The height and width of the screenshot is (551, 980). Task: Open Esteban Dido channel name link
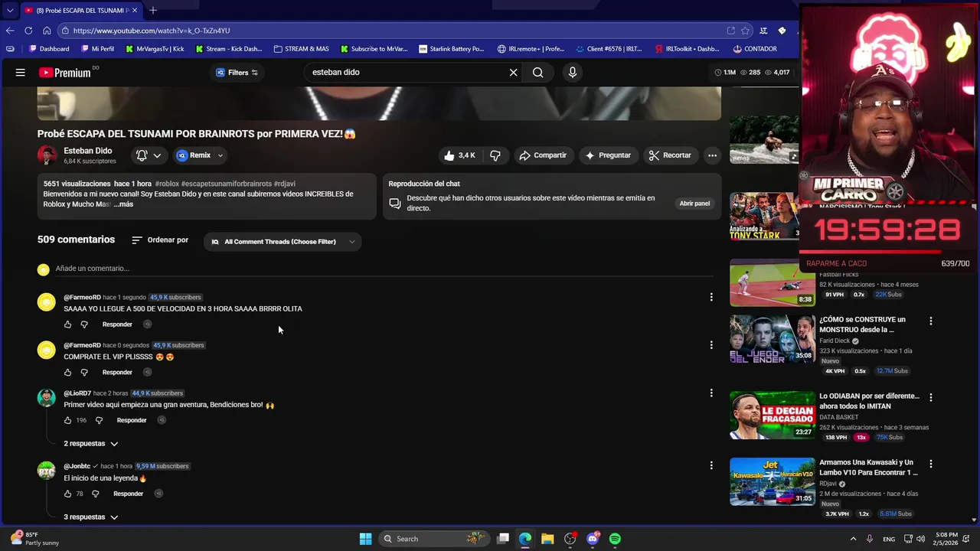click(x=87, y=151)
